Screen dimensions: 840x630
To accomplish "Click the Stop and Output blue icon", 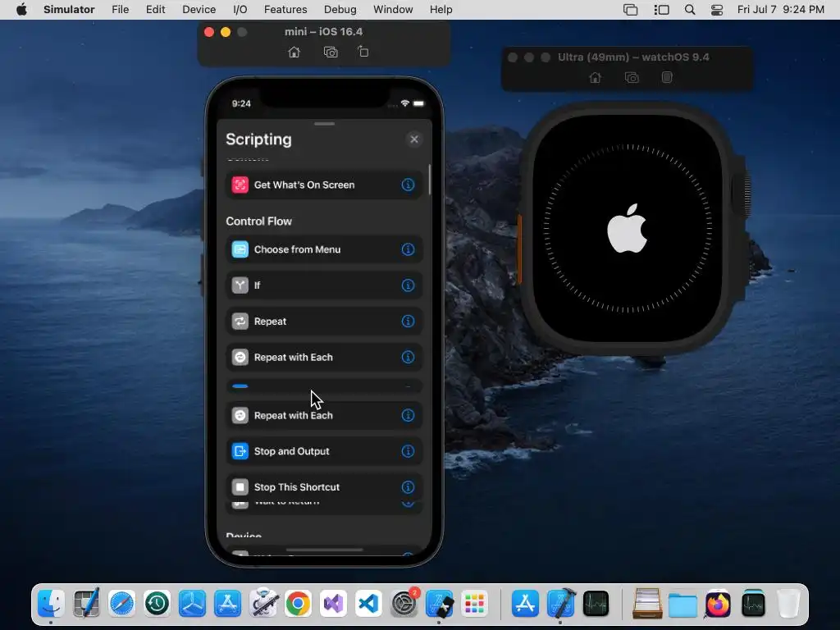I will [x=240, y=451].
